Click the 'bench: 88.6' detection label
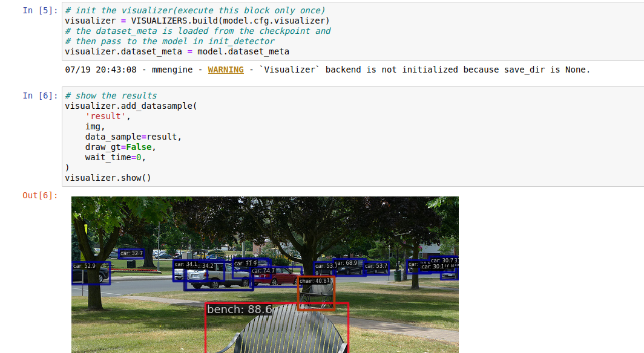 tap(239, 309)
